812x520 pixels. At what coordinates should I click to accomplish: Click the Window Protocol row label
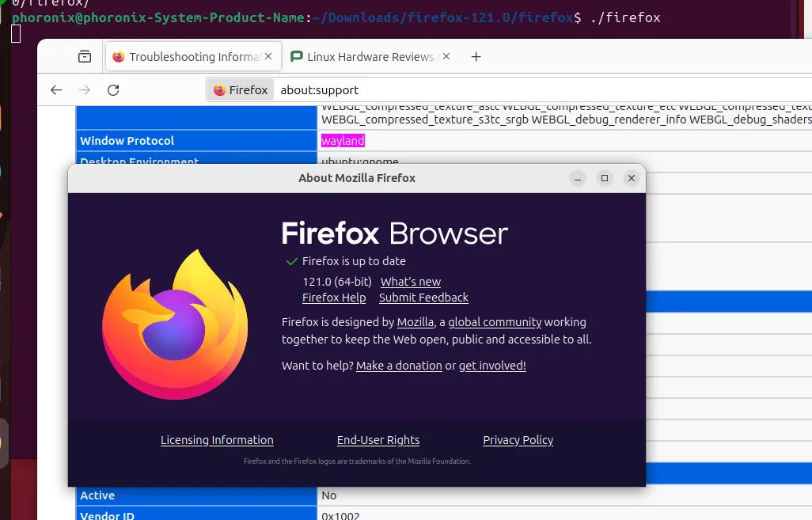(127, 141)
